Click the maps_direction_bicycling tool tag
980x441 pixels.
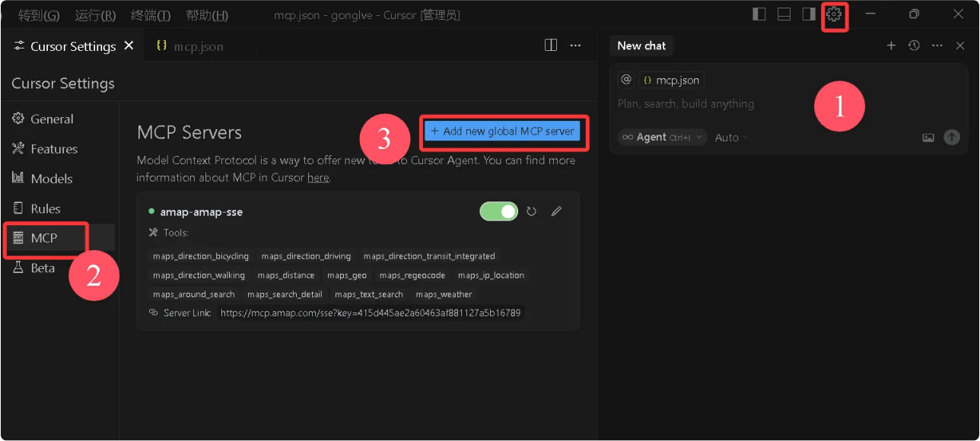[201, 256]
